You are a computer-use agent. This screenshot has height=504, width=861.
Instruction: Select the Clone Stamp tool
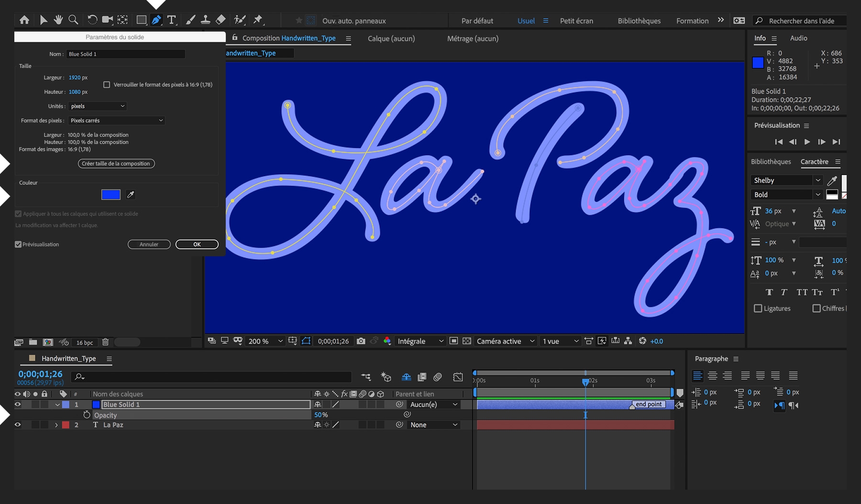pos(206,20)
